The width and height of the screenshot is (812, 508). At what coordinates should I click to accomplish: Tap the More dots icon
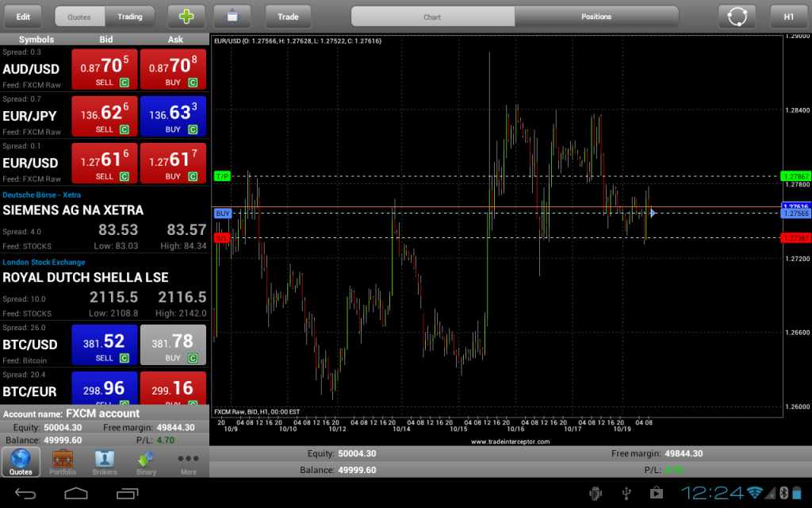pyautogui.click(x=189, y=462)
